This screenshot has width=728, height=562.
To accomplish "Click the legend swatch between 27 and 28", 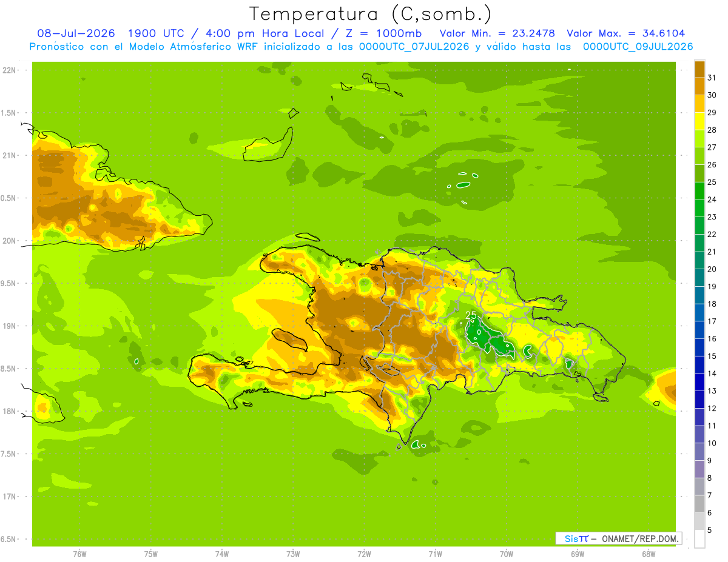I will (x=699, y=138).
